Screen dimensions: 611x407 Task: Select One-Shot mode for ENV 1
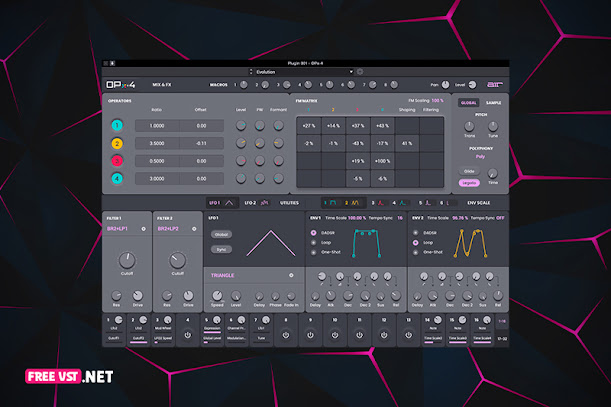tap(314, 252)
